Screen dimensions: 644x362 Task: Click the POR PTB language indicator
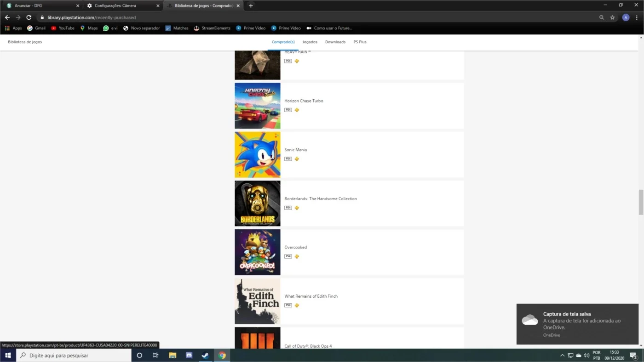597,355
